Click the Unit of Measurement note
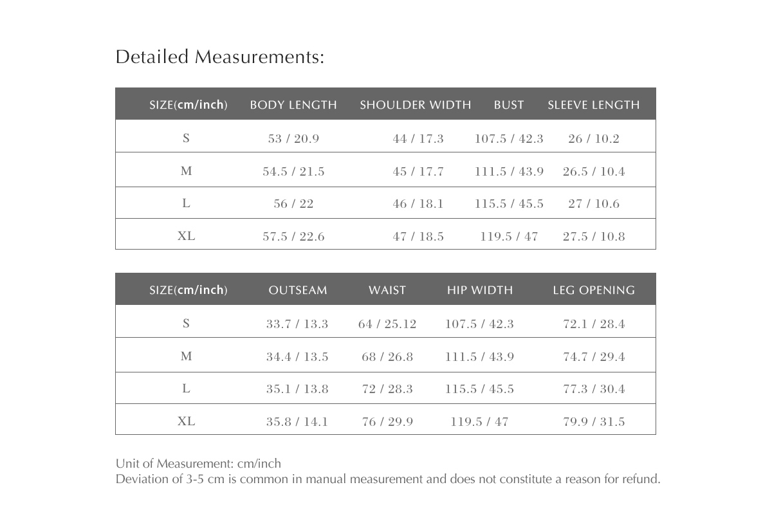This screenshot has width=772, height=532. pyautogui.click(x=198, y=464)
